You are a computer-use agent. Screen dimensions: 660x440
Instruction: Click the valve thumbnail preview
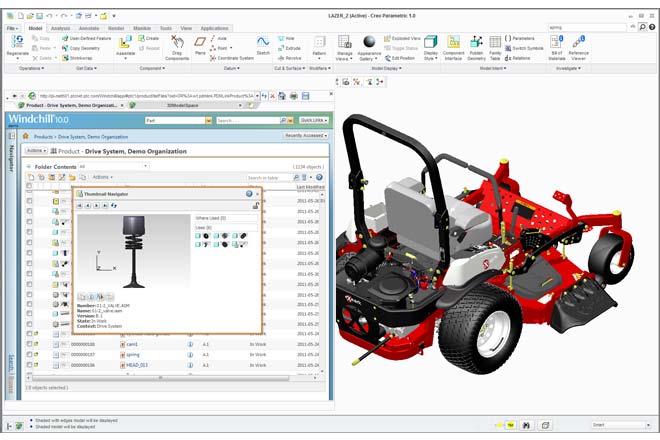click(x=134, y=252)
